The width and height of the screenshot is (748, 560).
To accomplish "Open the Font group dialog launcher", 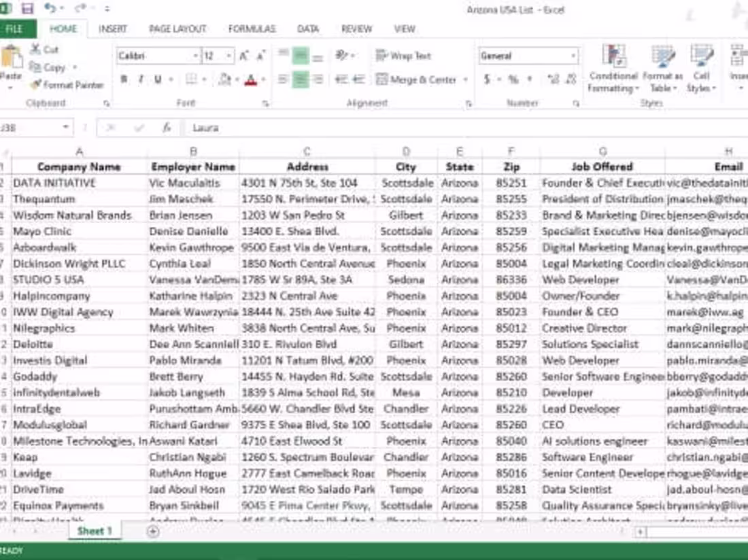I will (x=265, y=103).
